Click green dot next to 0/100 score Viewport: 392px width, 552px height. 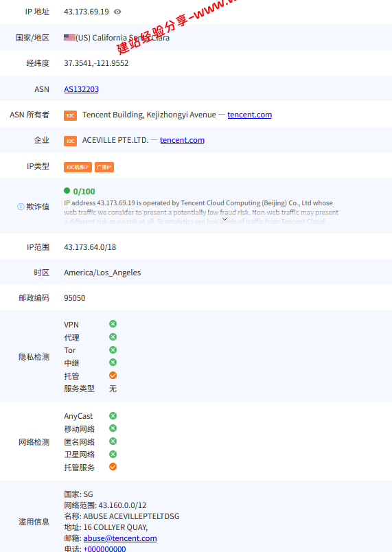tap(67, 191)
